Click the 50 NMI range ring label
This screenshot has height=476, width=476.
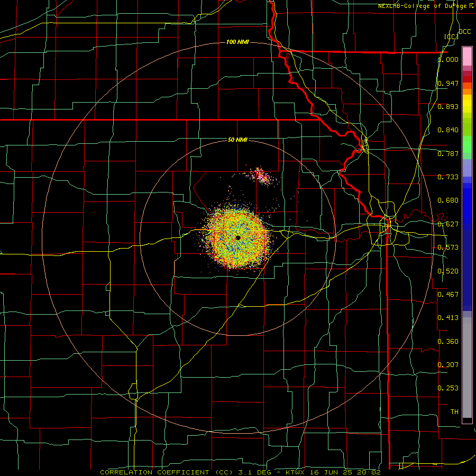click(237, 140)
